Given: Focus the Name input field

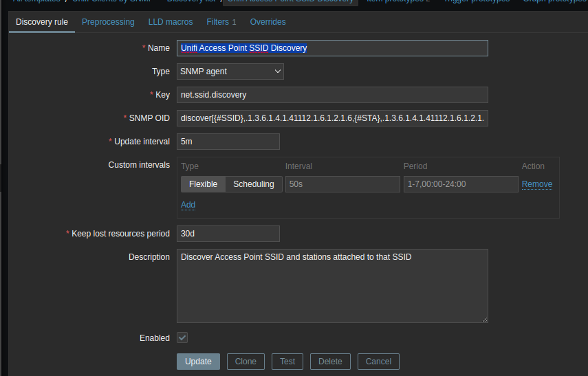Looking at the screenshot, I should click(331, 48).
